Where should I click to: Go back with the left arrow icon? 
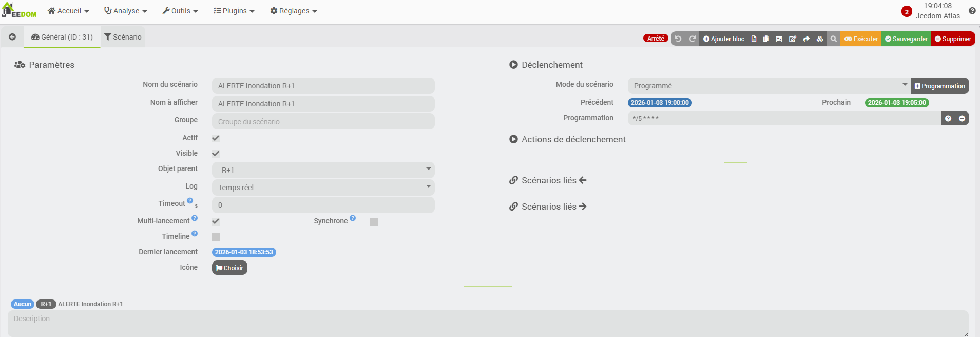12,37
